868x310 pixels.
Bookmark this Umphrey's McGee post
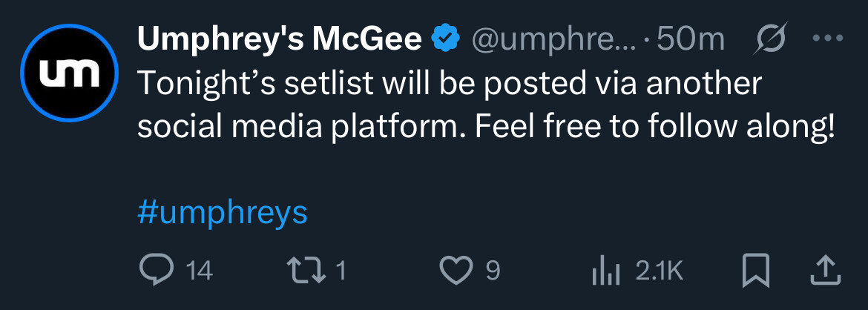(756, 271)
